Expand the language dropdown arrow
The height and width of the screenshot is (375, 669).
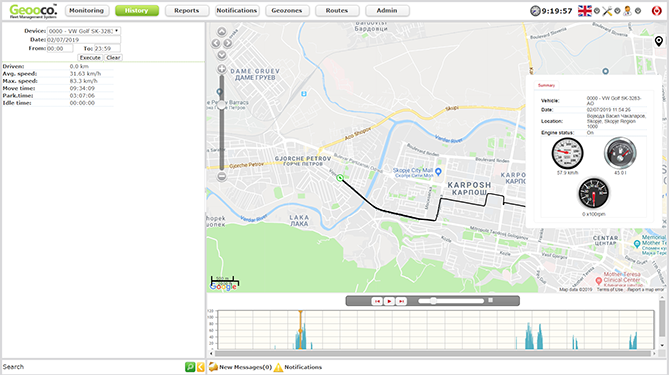click(597, 11)
